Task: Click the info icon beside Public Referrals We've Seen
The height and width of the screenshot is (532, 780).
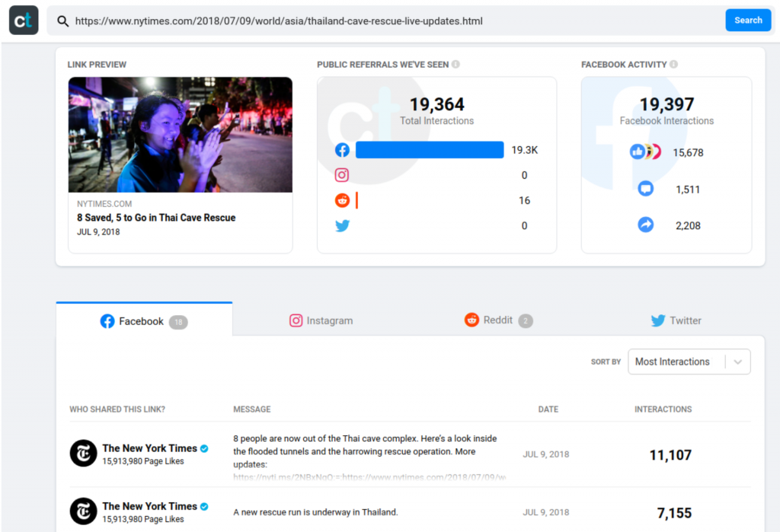Action: coord(456,64)
